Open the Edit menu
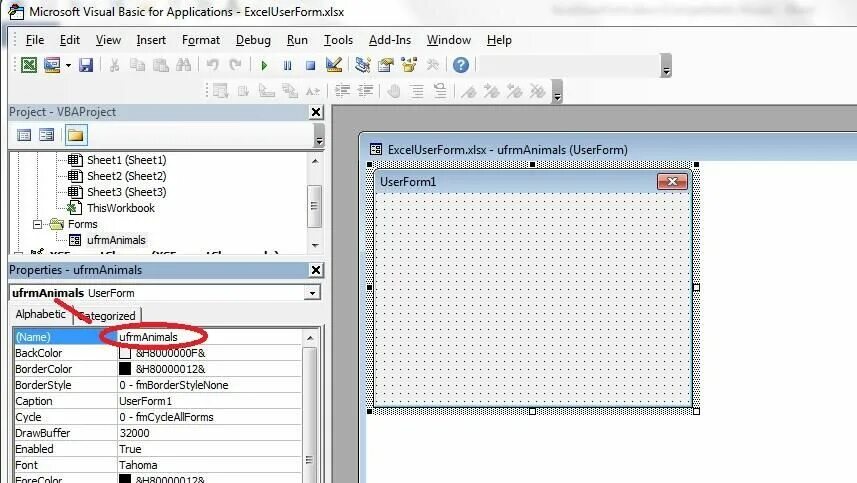Screen dimensions: 857x483 (69, 40)
